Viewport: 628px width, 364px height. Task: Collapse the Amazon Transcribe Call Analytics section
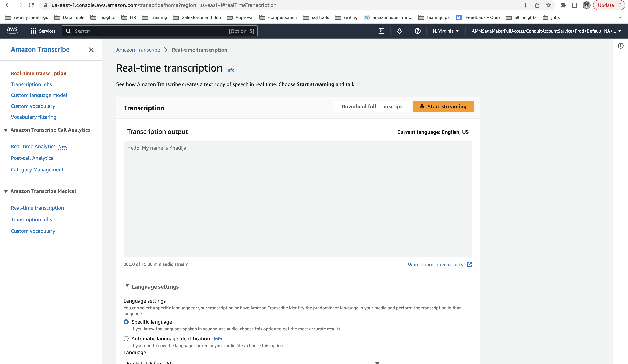point(5,130)
